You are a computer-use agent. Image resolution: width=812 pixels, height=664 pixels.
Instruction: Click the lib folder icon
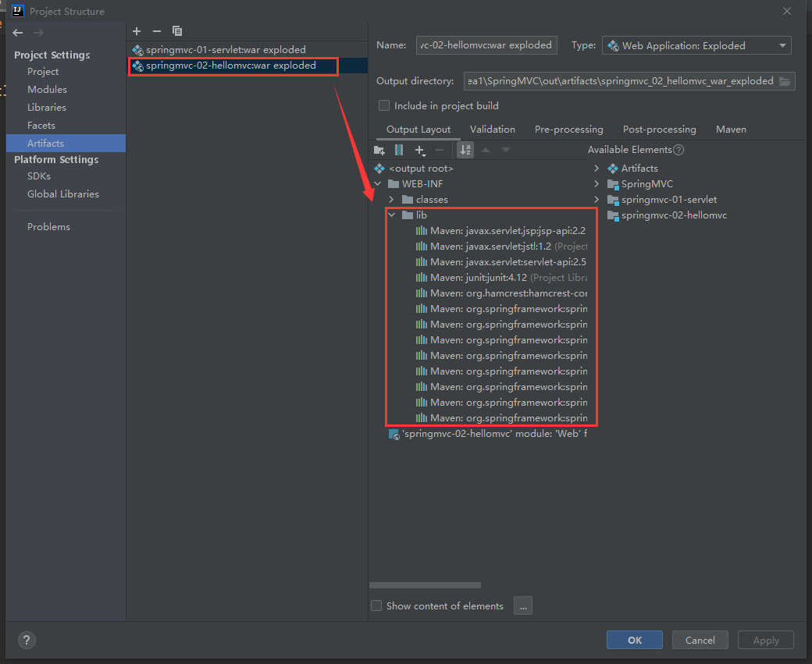(x=408, y=215)
